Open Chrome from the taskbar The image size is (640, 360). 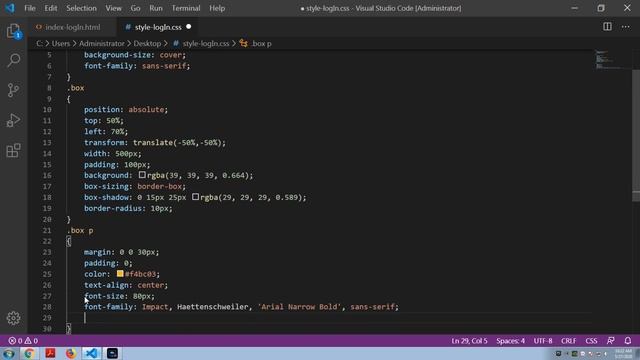tap(29, 353)
